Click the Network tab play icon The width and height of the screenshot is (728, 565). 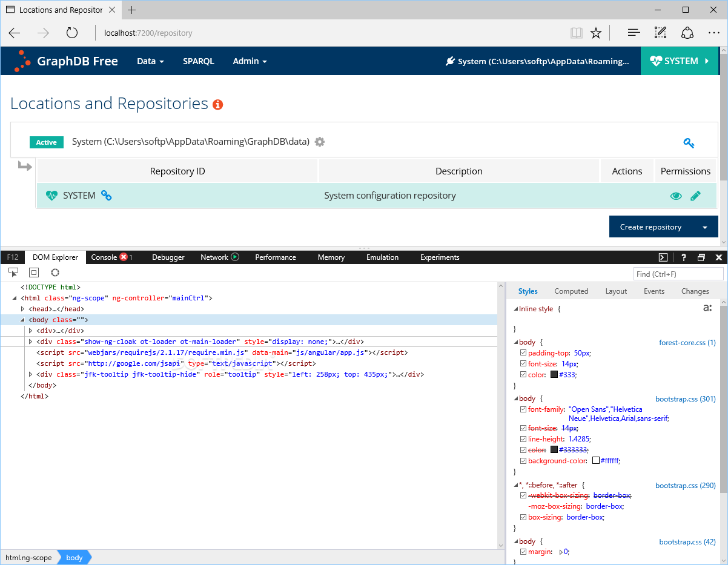(x=235, y=257)
